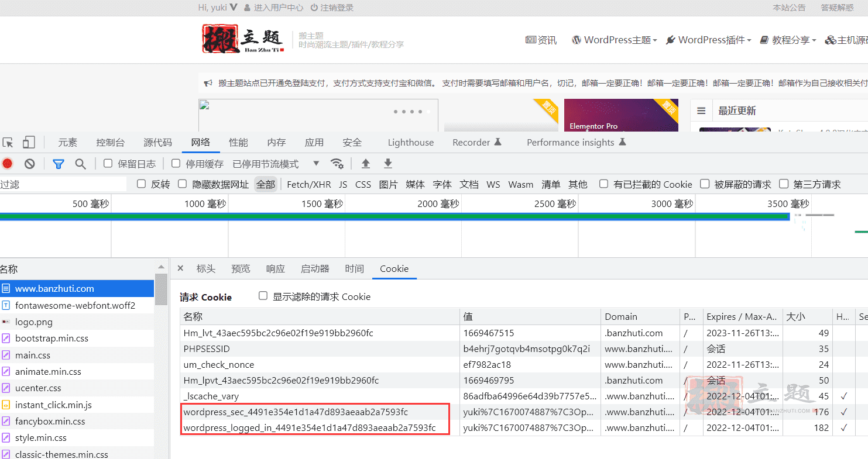Open the network conditions wifi icon
This screenshot has height=459, width=868.
pos(337,164)
